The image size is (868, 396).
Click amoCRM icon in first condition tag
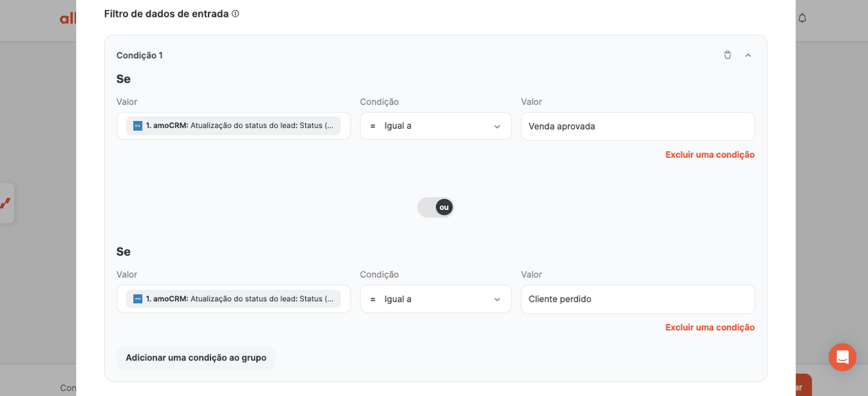click(x=137, y=126)
